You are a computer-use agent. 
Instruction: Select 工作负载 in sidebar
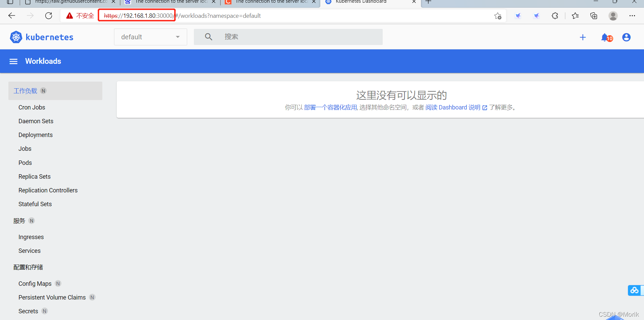coord(55,91)
